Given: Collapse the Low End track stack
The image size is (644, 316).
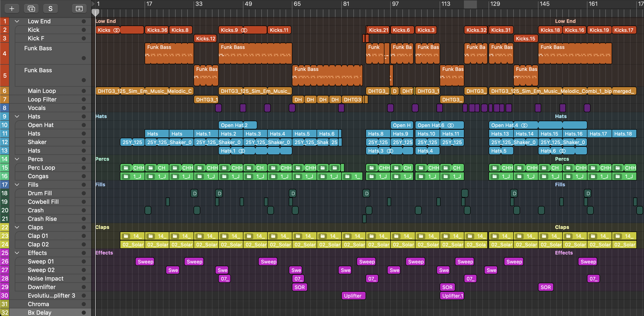Looking at the screenshot, I should pos(17,21).
